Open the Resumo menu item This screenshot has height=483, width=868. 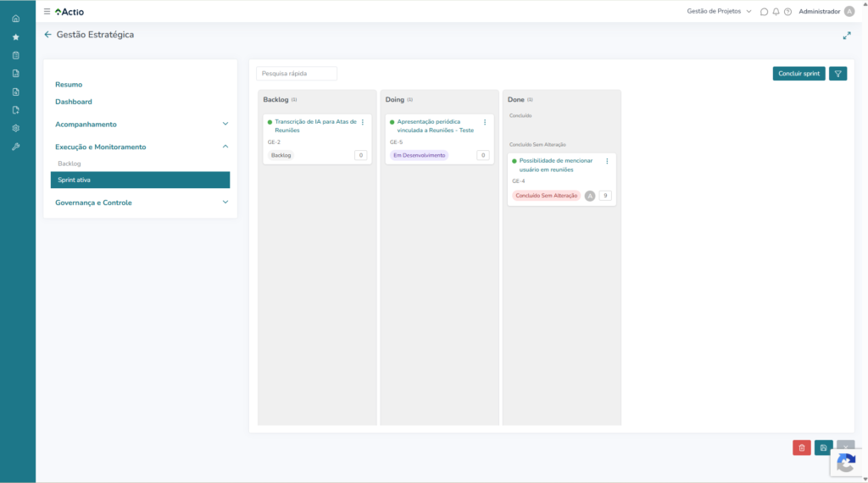pyautogui.click(x=69, y=85)
